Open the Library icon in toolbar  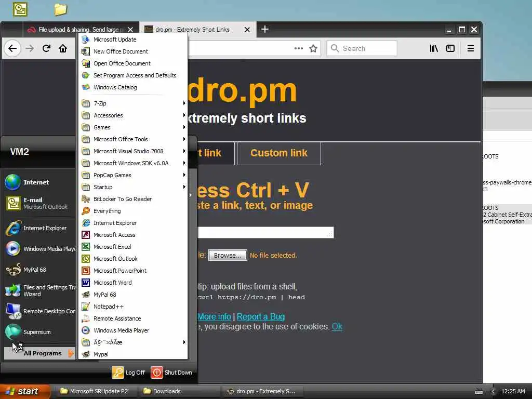tap(434, 48)
